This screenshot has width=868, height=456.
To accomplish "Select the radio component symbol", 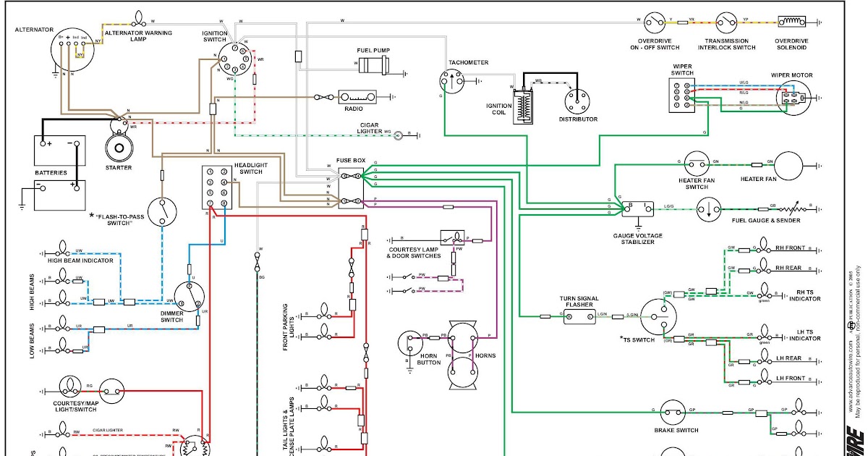I will coord(357,96).
